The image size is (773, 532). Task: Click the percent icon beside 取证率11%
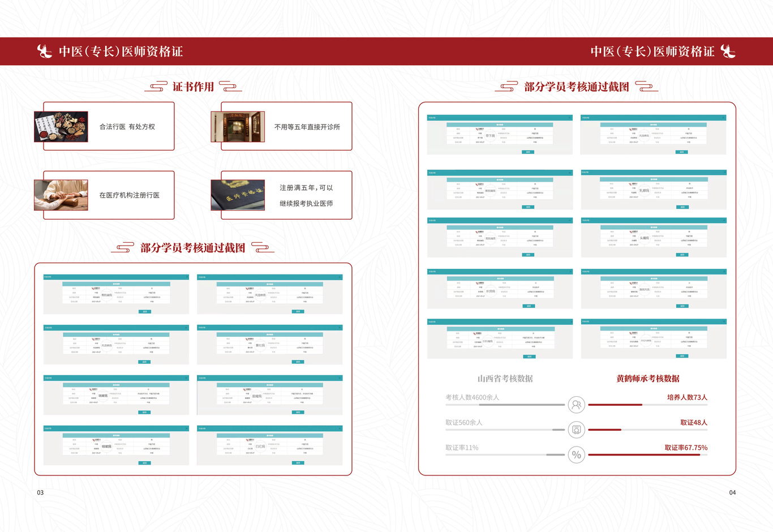(576, 454)
